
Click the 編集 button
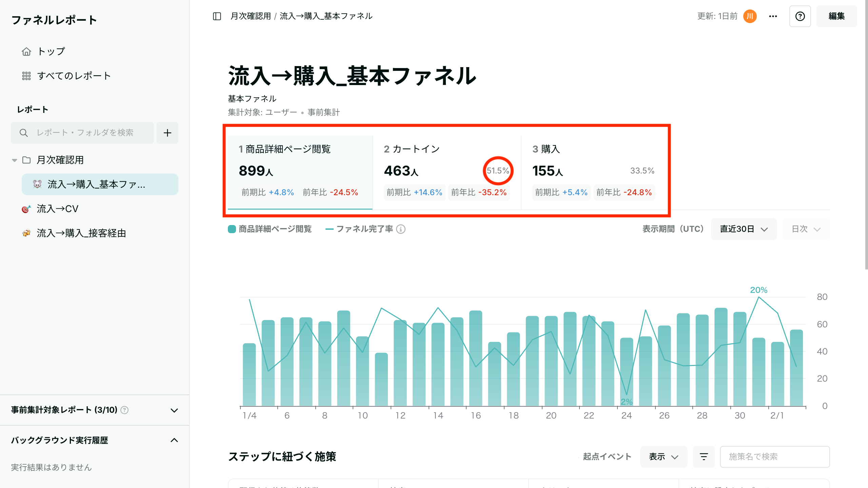(x=836, y=16)
